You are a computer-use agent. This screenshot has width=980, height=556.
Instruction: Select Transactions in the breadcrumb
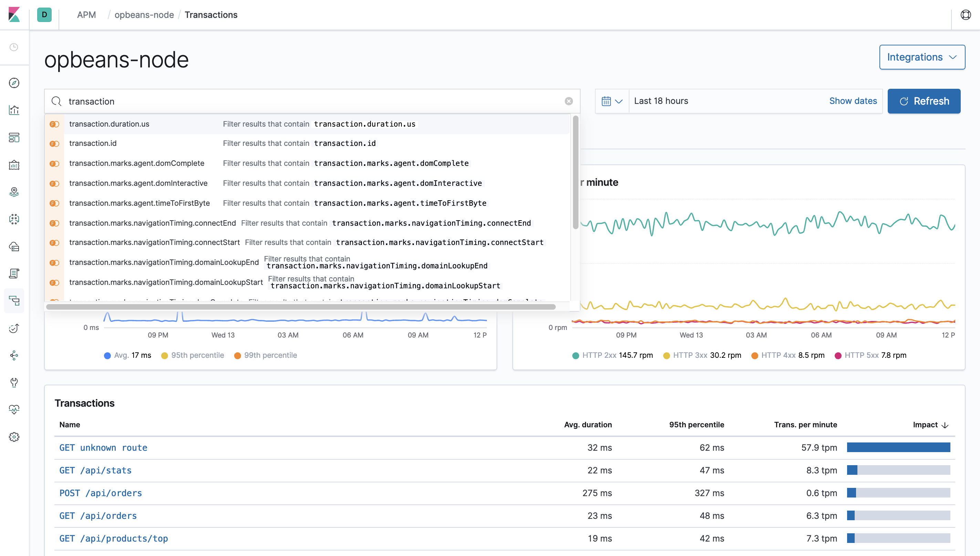pos(211,15)
